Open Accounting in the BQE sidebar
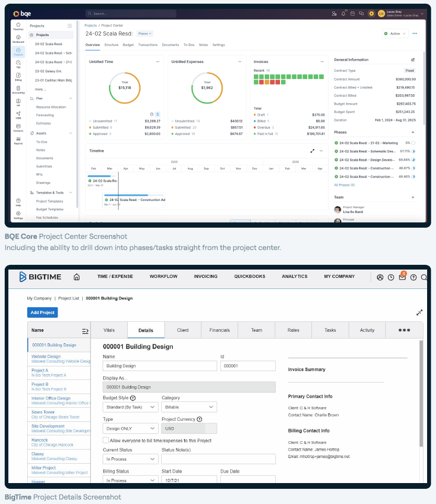This screenshot has height=504, width=436. (x=18, y=89)
